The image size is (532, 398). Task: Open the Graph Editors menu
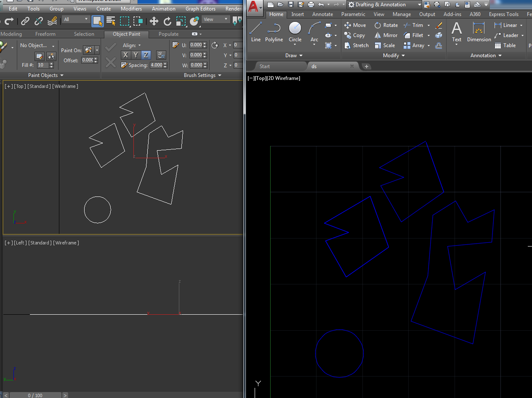pyautogui.click(x=200, y=8)
